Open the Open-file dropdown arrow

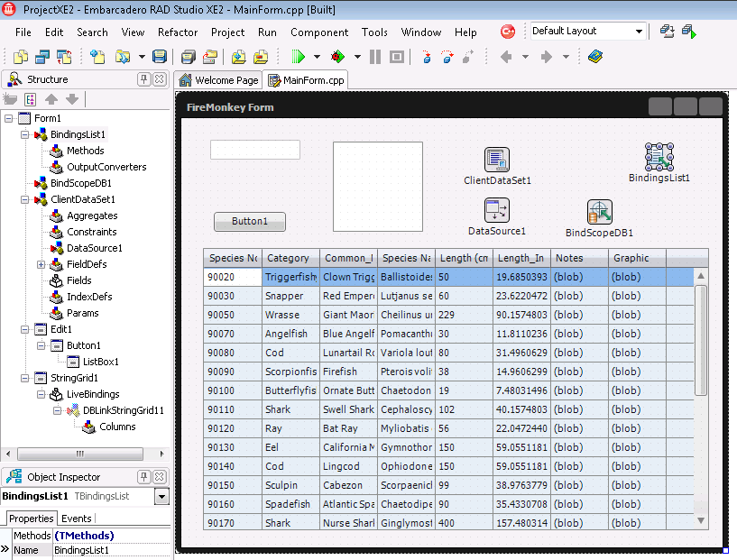coord(142,57)
